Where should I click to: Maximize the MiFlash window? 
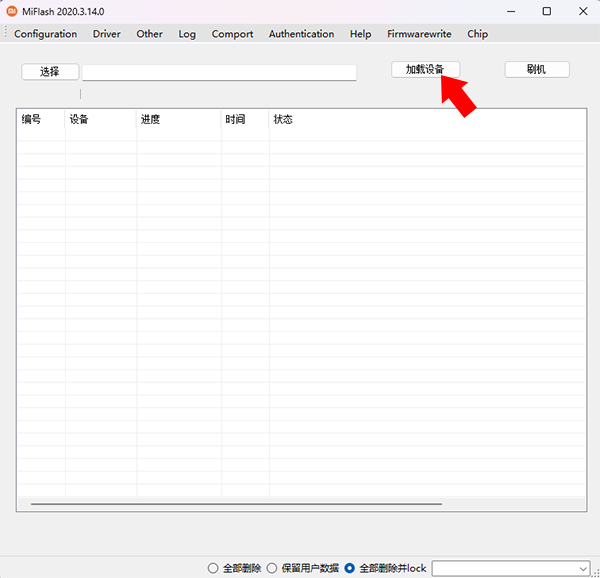[547, 11]
